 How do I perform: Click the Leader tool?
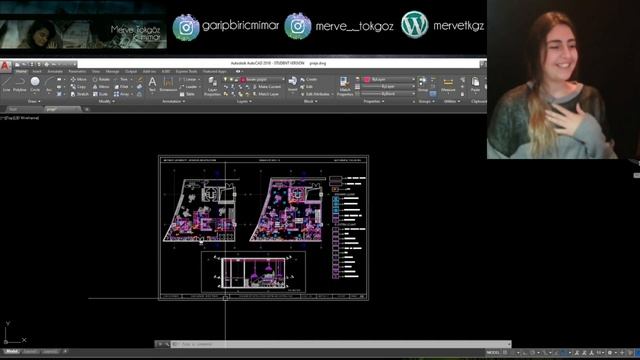[189, 87]
